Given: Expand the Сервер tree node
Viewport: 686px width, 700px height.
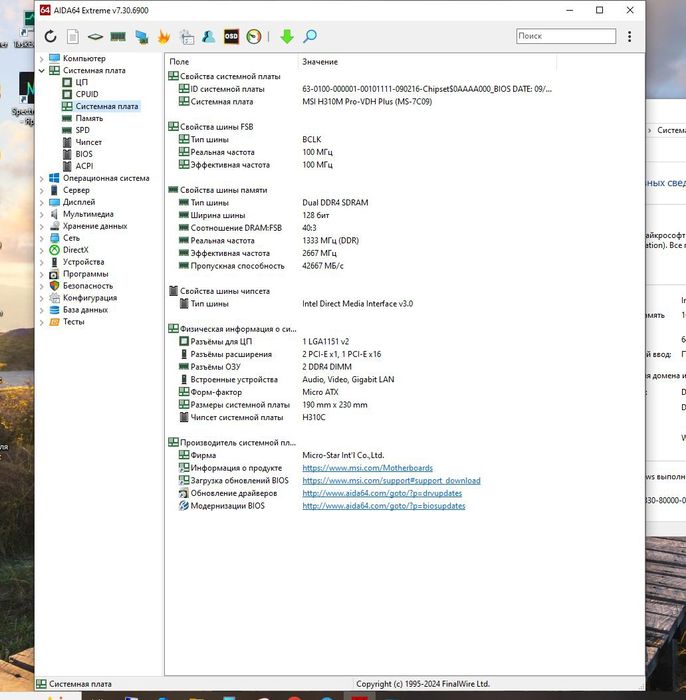Looking at the screenshot, I should tap(42, 191).
